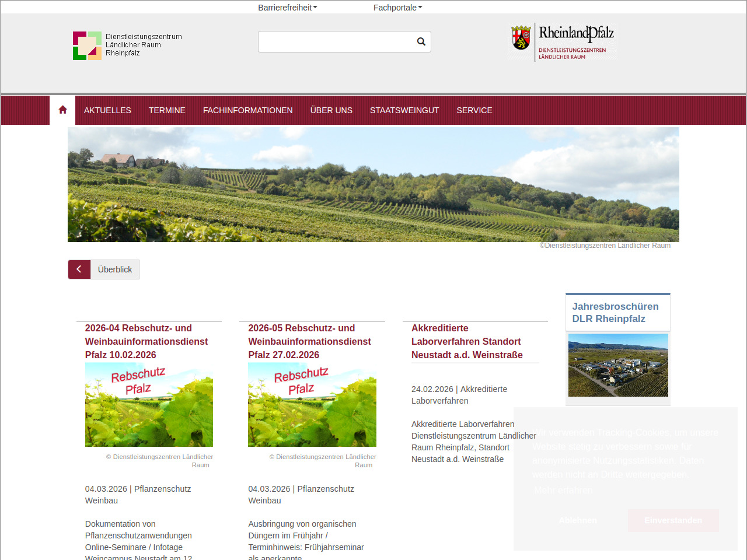
Task: Click the Rebschutz Pfalz image of 2026-05 article
Action: click(x=312, y=404)
